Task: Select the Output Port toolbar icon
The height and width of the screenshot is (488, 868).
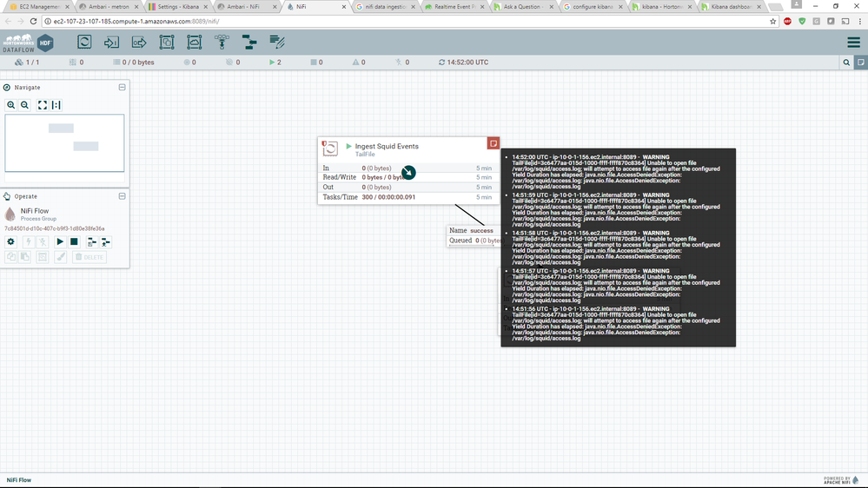Action: (139, 42)
